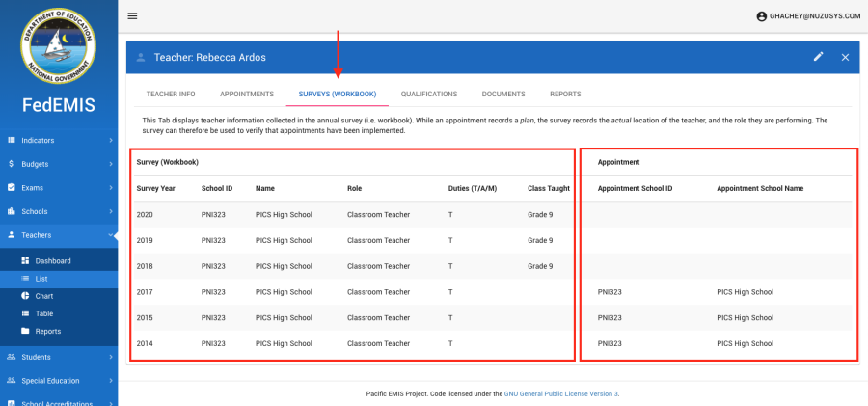Open Reports folder under Teachers
Image resolution: width=868 pixels, height=406 pixels.
[48, 331]
